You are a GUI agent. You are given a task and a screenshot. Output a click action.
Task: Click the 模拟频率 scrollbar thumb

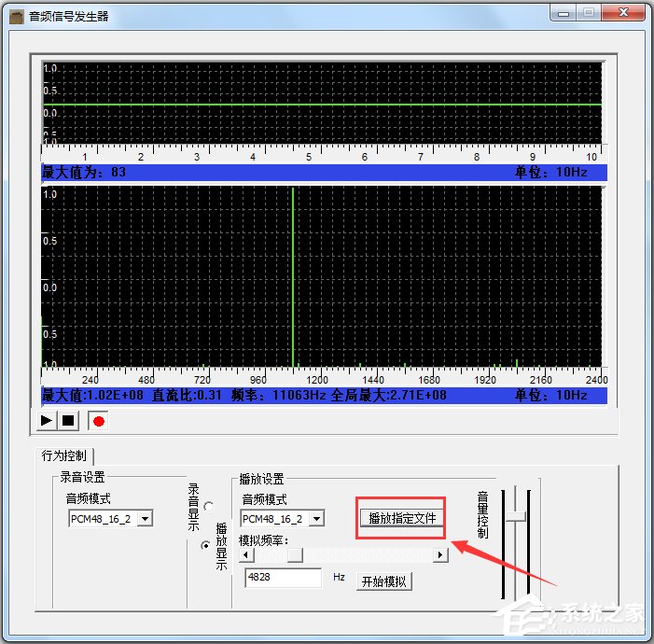[x=295, y=554]
